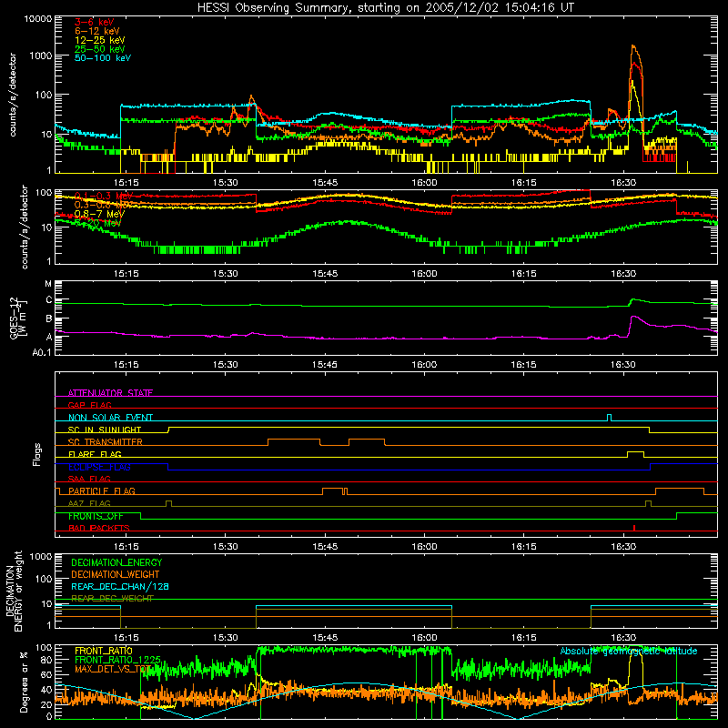The height and width of the screenshot is (728, 728).
Task: Select the BAD_PACKETS flag label
Action: click(x=99, y=528)
